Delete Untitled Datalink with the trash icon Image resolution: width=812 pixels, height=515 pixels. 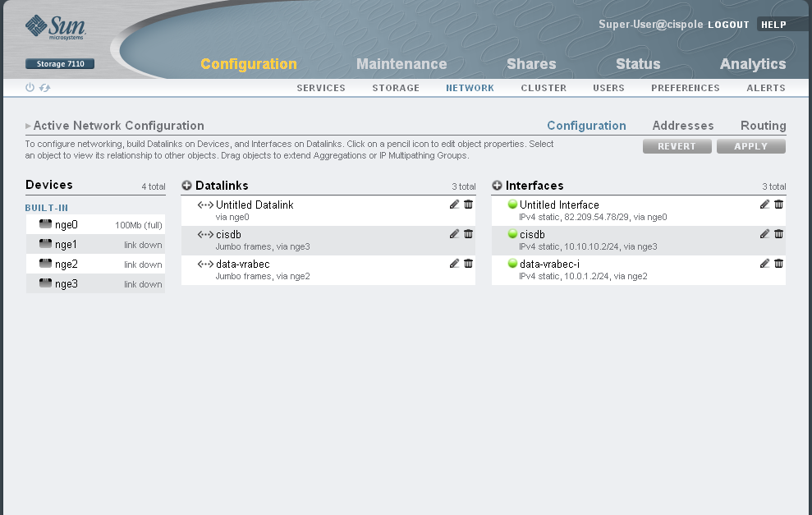pos(468,205)
